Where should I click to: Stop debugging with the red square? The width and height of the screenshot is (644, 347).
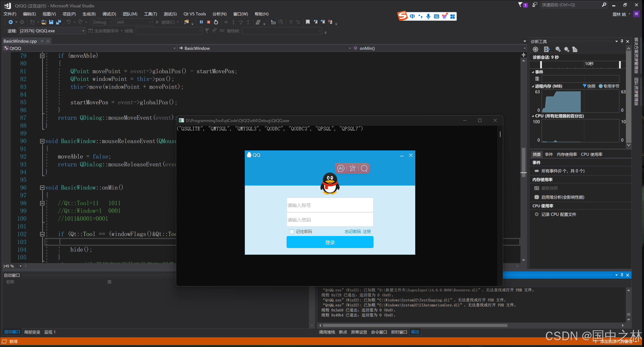pyautogui.click(x=209, y=22)
